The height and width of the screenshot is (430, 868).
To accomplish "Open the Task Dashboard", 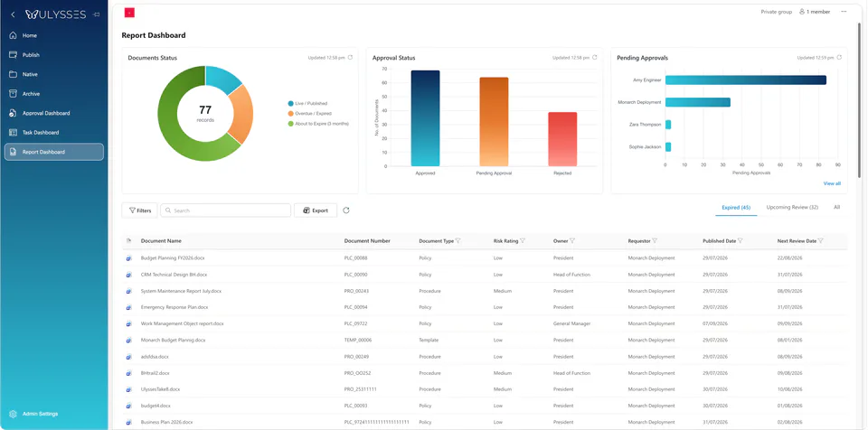I will pos(41,133).
